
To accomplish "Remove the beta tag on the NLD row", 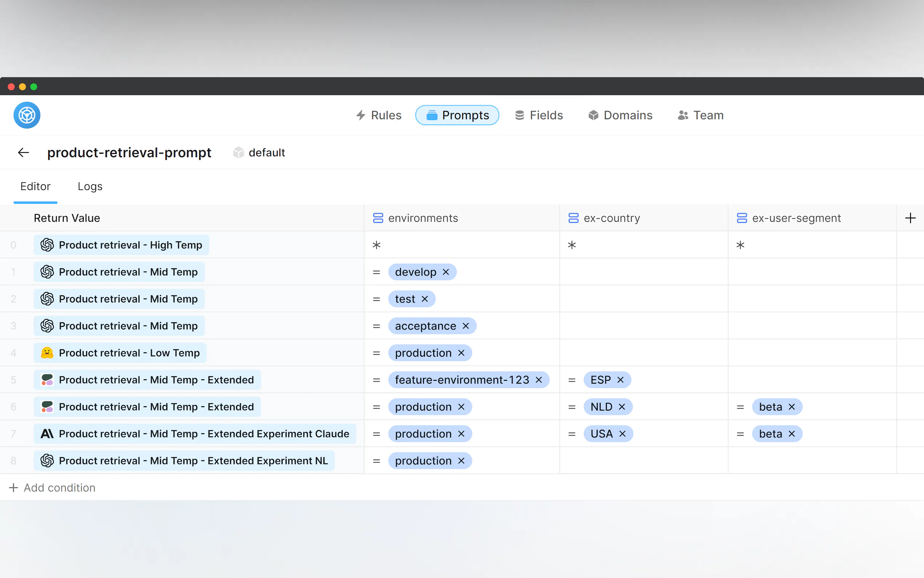I will (792, 407).
